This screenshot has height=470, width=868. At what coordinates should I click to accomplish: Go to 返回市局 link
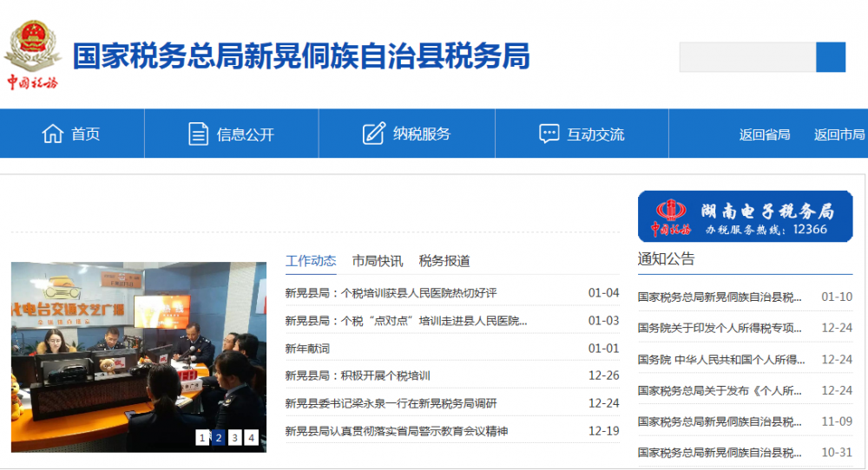tap(839, 134)
